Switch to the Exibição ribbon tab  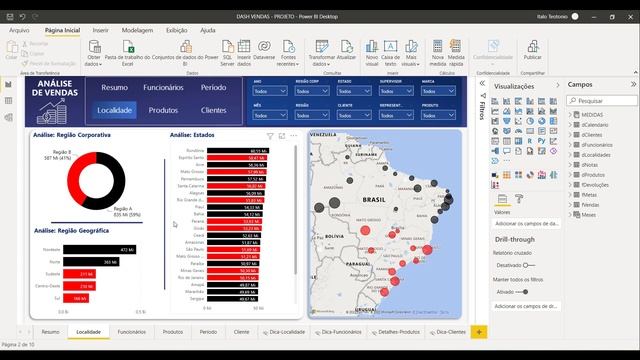point(176,30)
